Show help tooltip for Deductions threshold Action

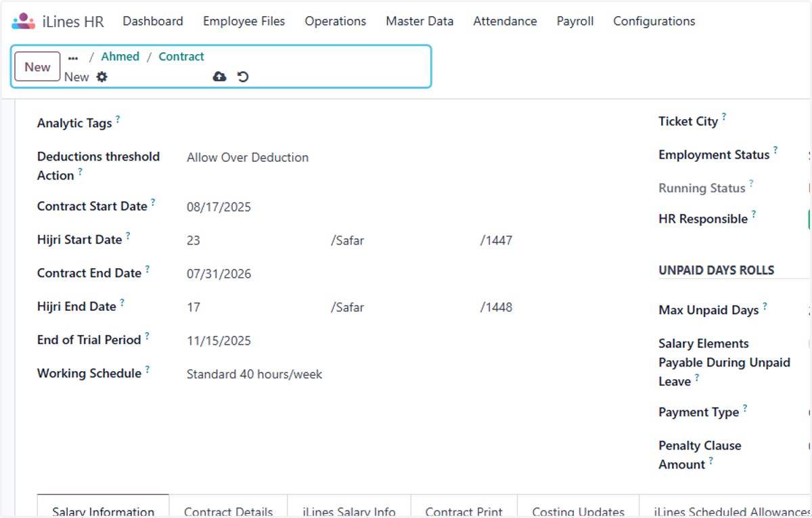click(80, 171)
